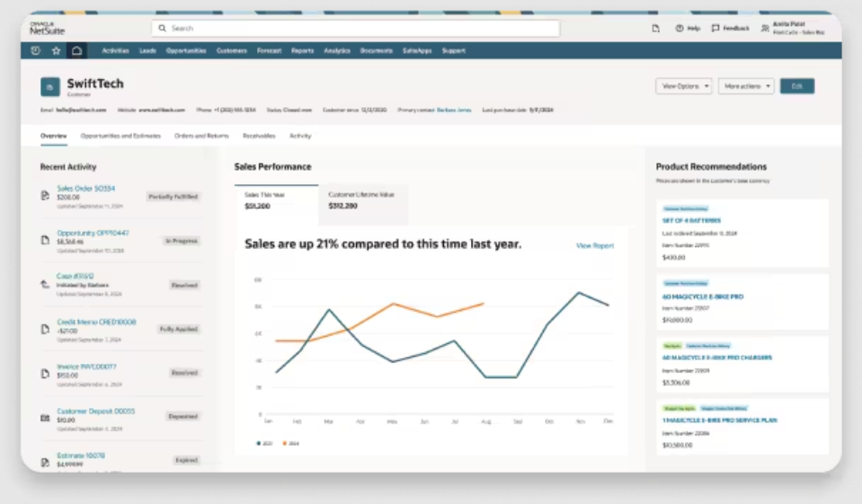
Task: Open the View Options dropdown
Action: tap(684, 86)
